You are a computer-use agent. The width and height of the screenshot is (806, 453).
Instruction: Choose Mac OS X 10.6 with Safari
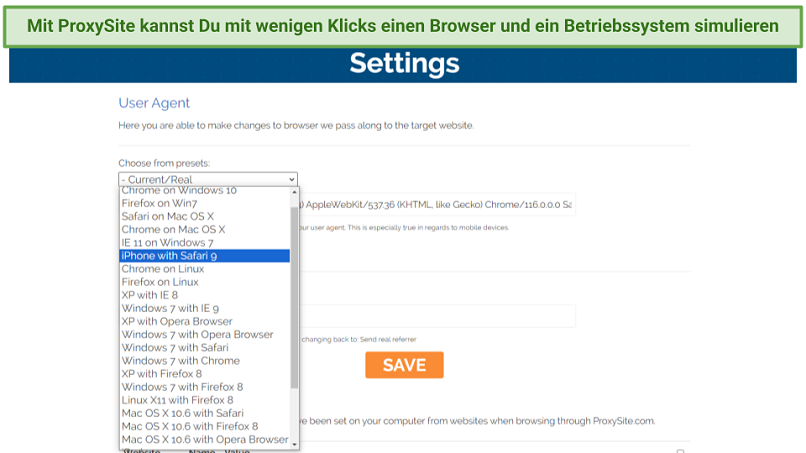(x=182, y=413)
